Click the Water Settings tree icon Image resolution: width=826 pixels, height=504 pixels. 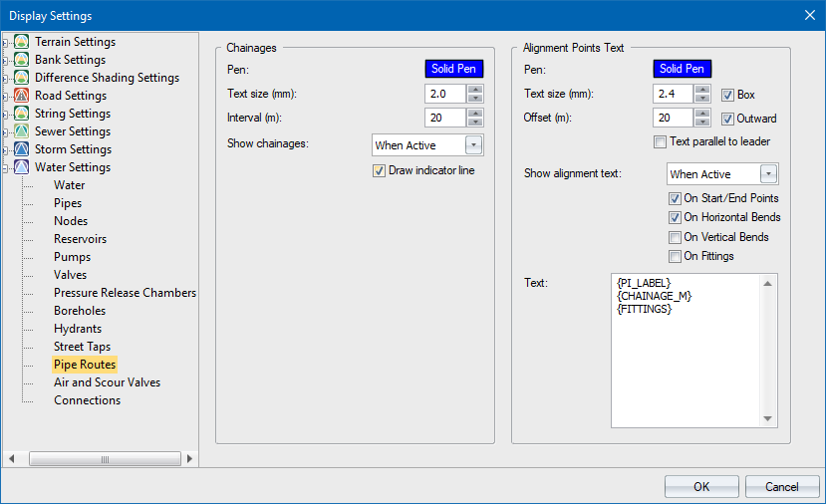[22, 167]
